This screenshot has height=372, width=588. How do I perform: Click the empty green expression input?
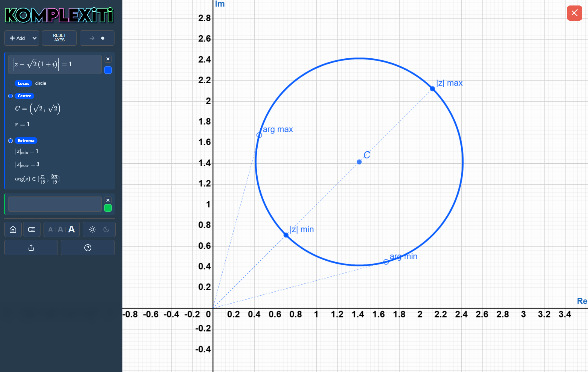coord(55,204)
